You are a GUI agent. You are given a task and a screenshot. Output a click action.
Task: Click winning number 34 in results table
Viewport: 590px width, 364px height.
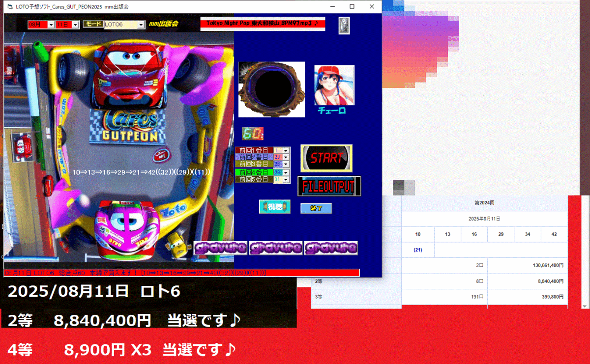(528, 234)
